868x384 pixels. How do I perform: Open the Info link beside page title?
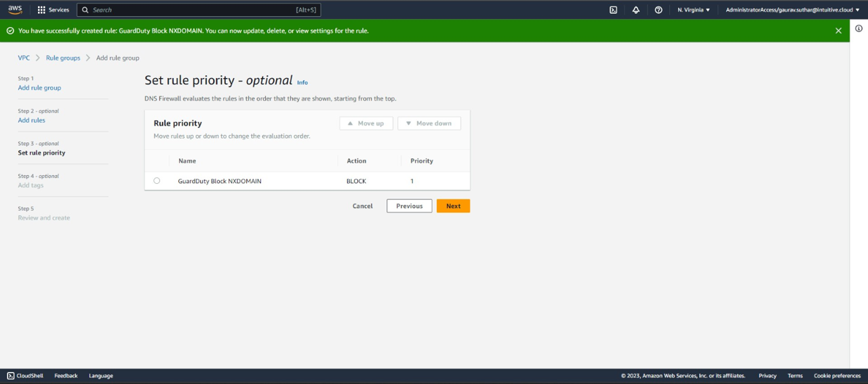point(302,83)
